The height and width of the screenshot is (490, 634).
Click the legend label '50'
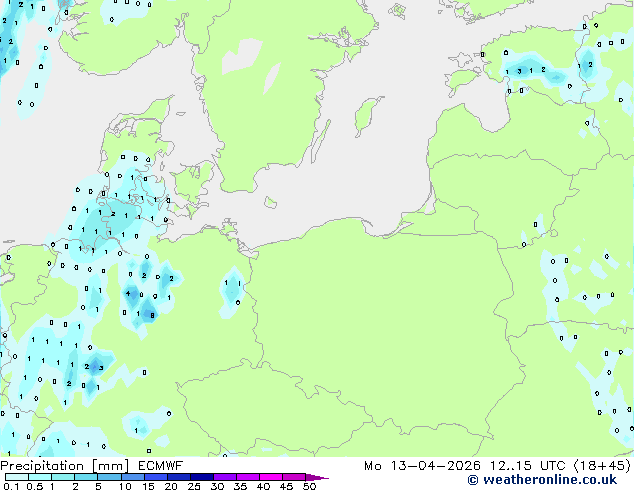click(x=309, y=486)
